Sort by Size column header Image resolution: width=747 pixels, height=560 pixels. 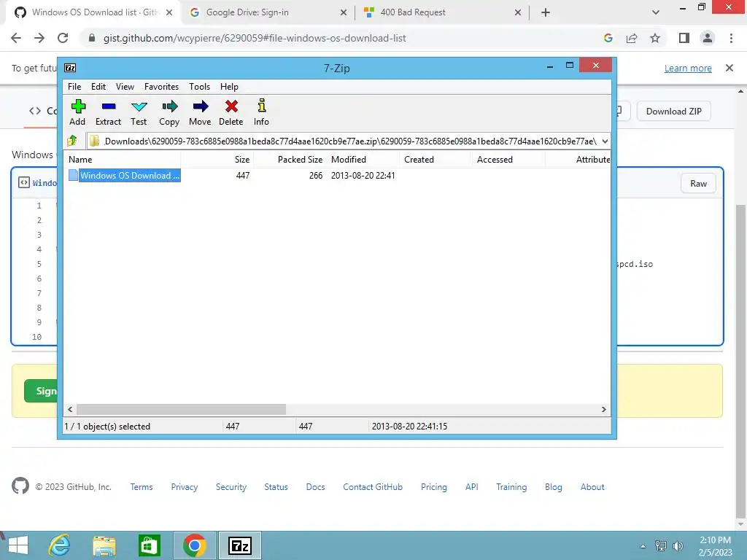pyautogui.click(x=217, y=160)
